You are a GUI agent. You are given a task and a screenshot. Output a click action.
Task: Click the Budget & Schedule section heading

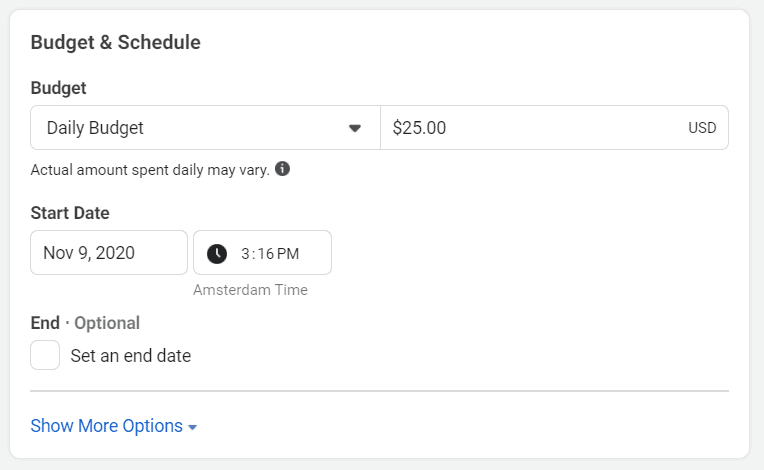click(x=115, y=42)
